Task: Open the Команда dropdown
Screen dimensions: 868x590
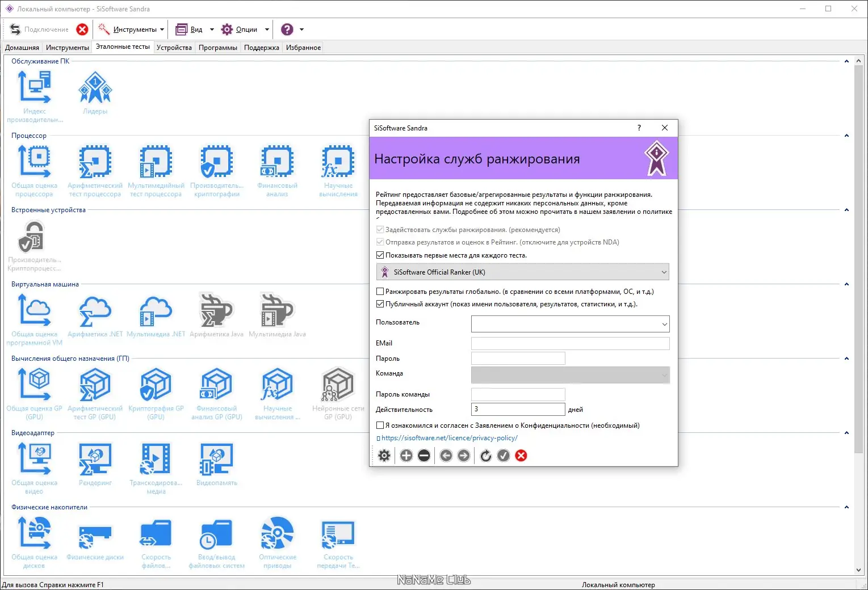Action: click(571, 375)
